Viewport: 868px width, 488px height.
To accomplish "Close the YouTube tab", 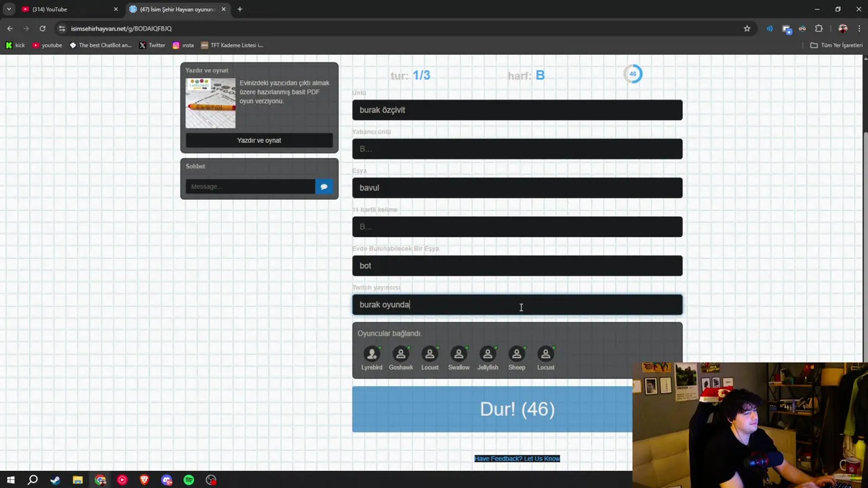I will [115, 9].
